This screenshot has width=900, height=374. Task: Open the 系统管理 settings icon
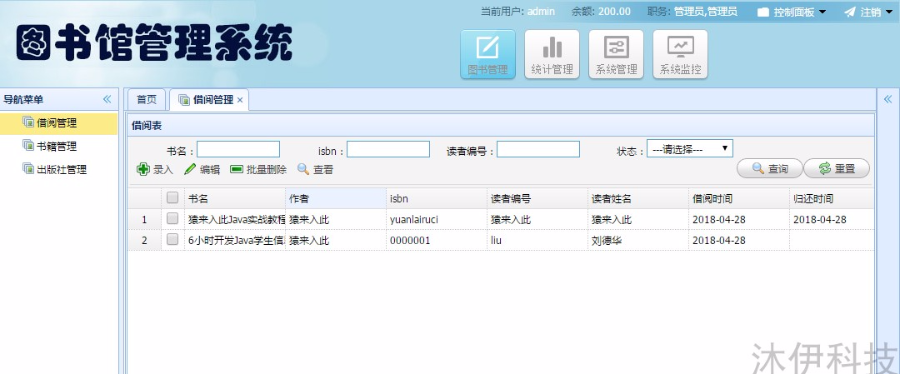(616, 47)
